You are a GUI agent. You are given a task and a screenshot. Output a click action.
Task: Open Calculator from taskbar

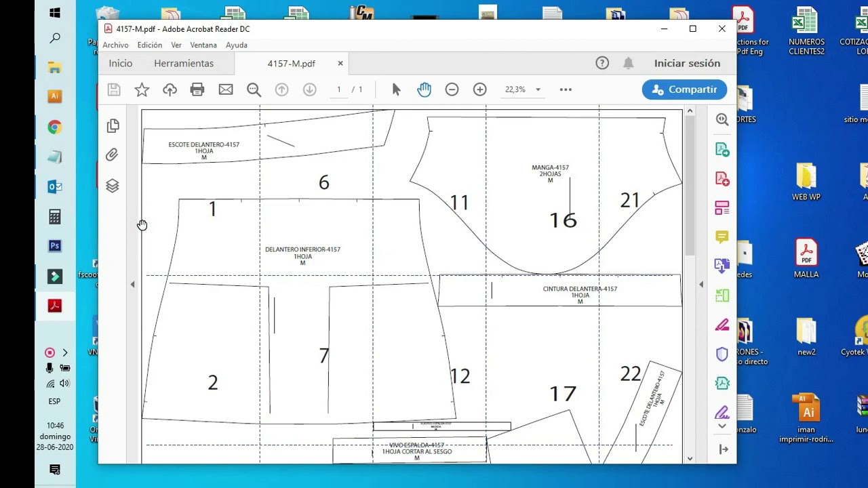pyautogui.click(x=55, y=217)
